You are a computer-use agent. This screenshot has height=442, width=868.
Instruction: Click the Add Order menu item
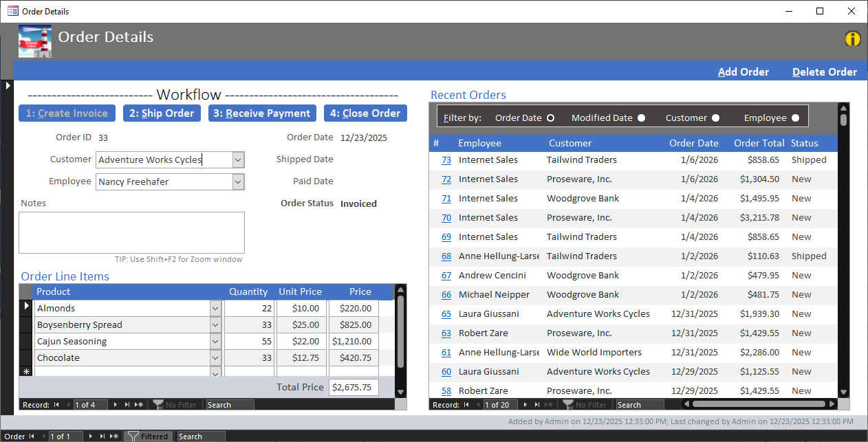point(743,72)
